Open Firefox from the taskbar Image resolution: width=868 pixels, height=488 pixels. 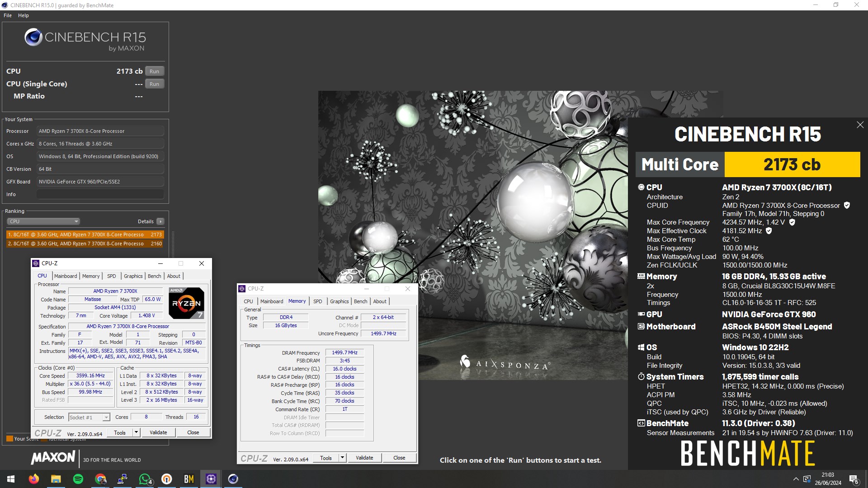point(34,479)
